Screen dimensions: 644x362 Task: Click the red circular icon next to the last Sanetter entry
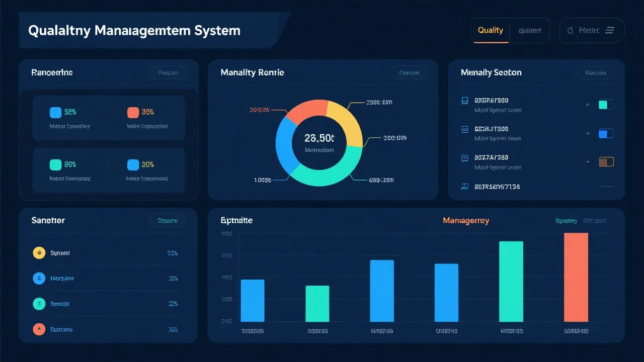tap(39, 329)
